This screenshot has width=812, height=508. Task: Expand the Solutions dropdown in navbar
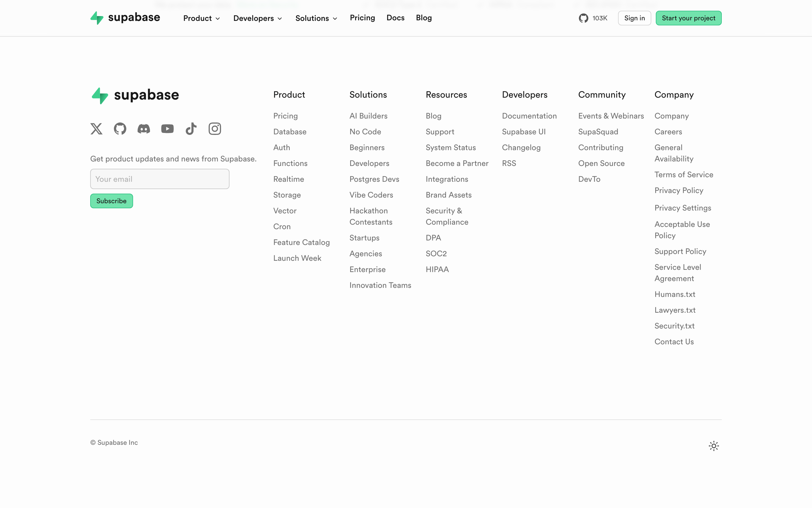tap(316, 18)
